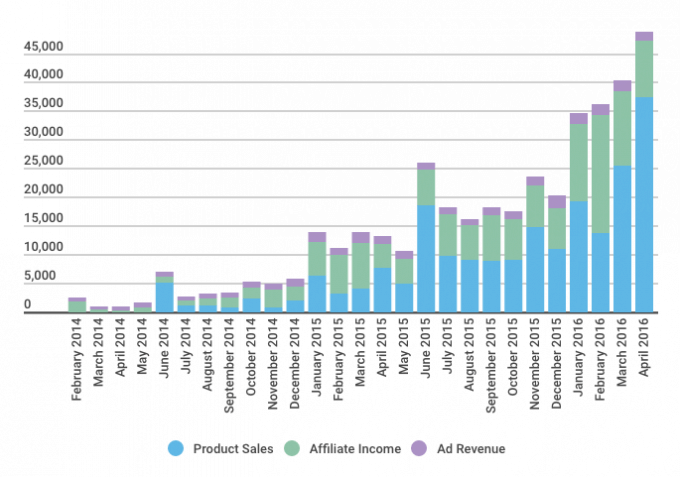680x477 pixels.
Task: Click the 10,000 y-axis label
Action: (x=43, y=247)
